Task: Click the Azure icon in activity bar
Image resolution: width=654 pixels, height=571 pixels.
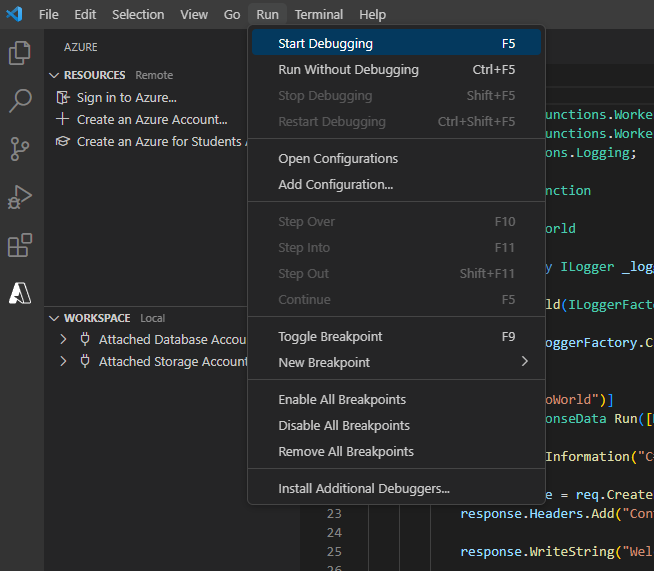Action: [x=20, y=293]
